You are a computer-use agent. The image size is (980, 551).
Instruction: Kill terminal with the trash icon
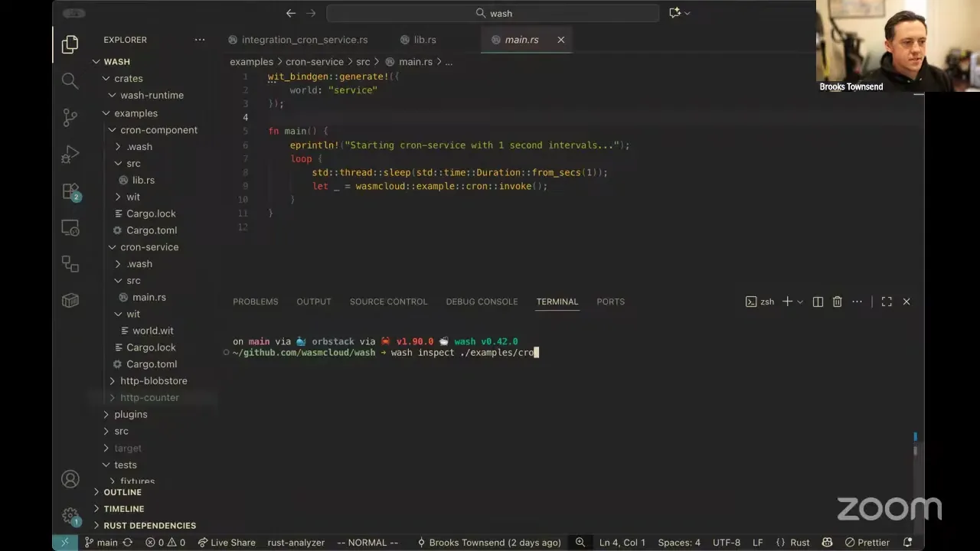(837, 302)
